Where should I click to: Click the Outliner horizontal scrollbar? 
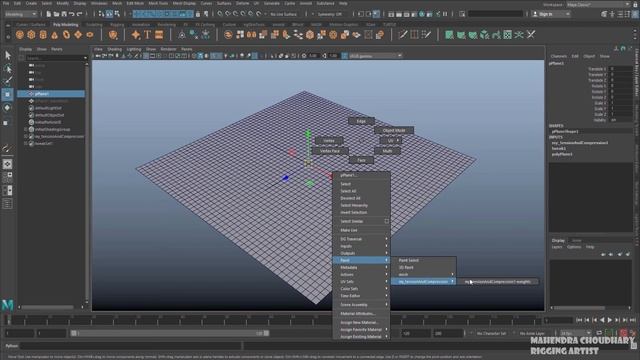pyautogui.click(x=48, y=307)
